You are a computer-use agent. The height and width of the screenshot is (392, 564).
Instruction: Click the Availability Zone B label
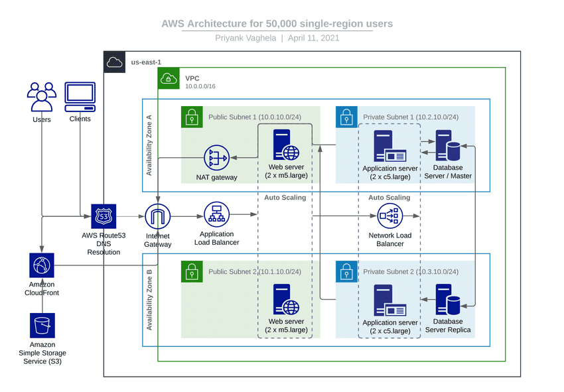tap(149, 300)
